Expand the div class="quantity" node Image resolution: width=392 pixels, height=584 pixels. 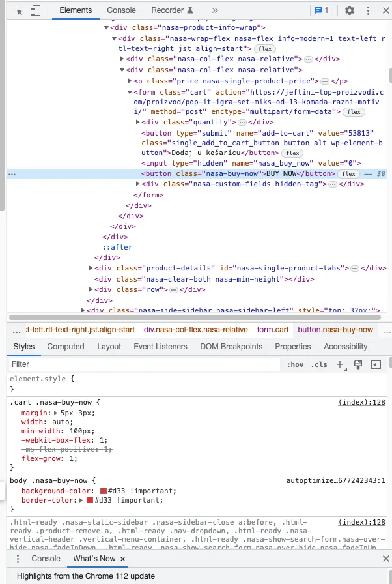137,122
